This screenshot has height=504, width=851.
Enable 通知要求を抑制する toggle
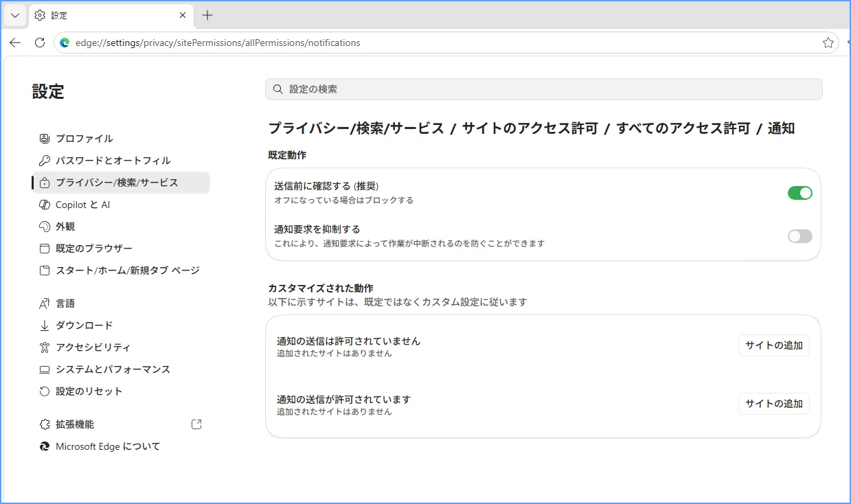799,236
